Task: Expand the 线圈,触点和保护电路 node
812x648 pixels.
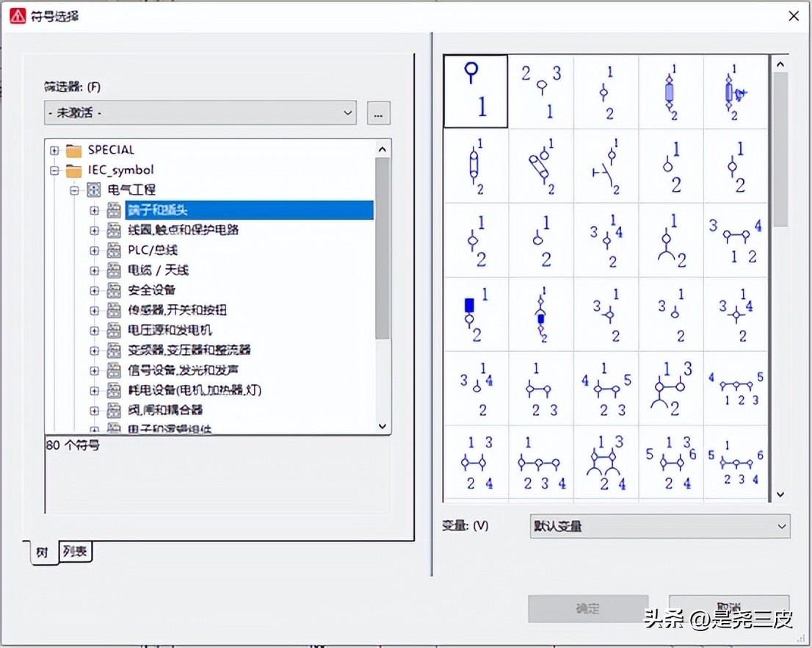Action: click(94, 230)
